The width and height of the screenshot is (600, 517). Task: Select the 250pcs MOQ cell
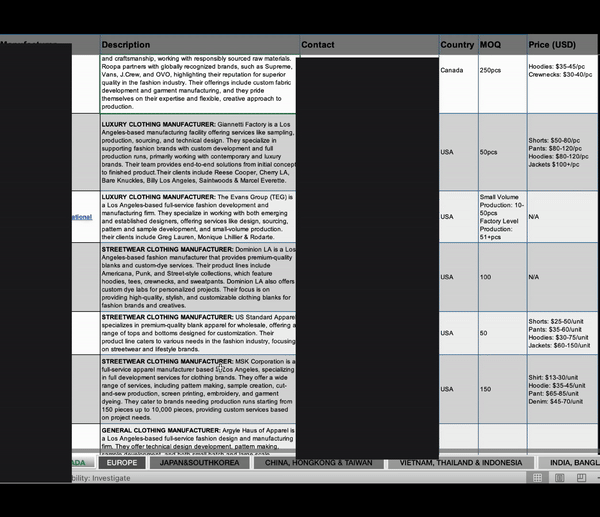tap(501, 71)
